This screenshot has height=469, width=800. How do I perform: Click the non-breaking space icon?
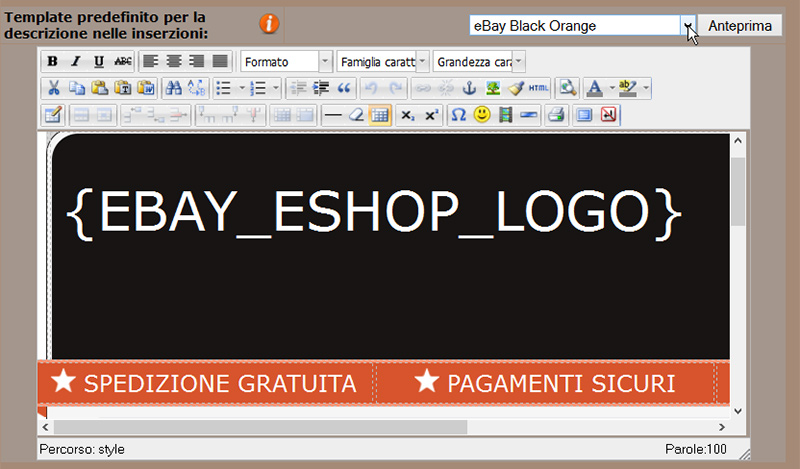pos(608,115)
